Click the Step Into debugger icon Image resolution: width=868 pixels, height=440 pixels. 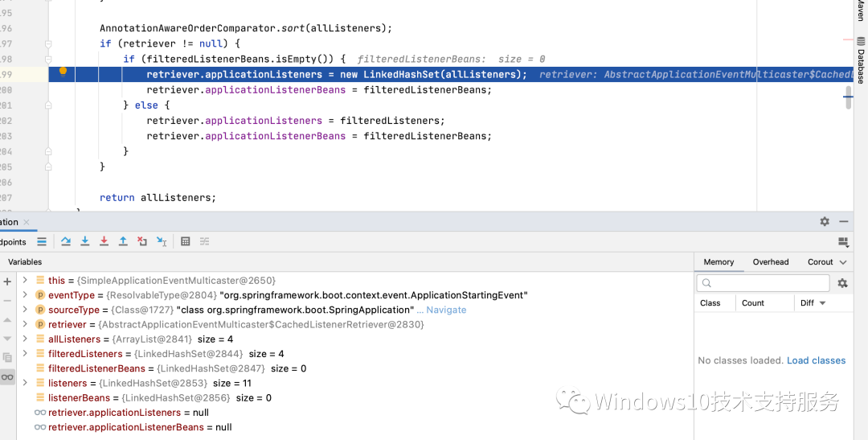tap(84, 241)
